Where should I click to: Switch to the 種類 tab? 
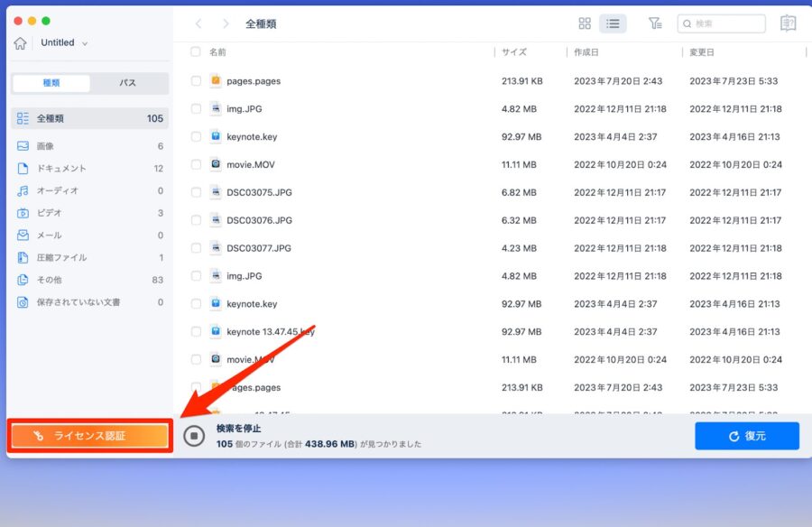pos(51,83)
